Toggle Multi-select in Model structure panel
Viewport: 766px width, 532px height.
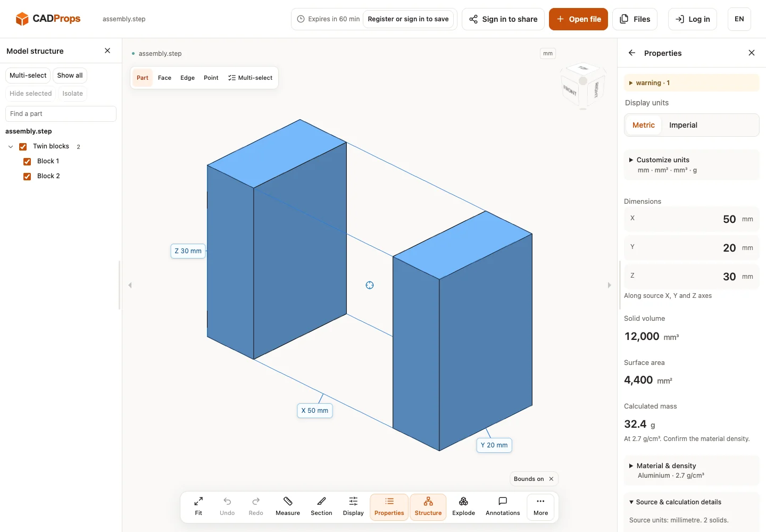tap(28, 76)
